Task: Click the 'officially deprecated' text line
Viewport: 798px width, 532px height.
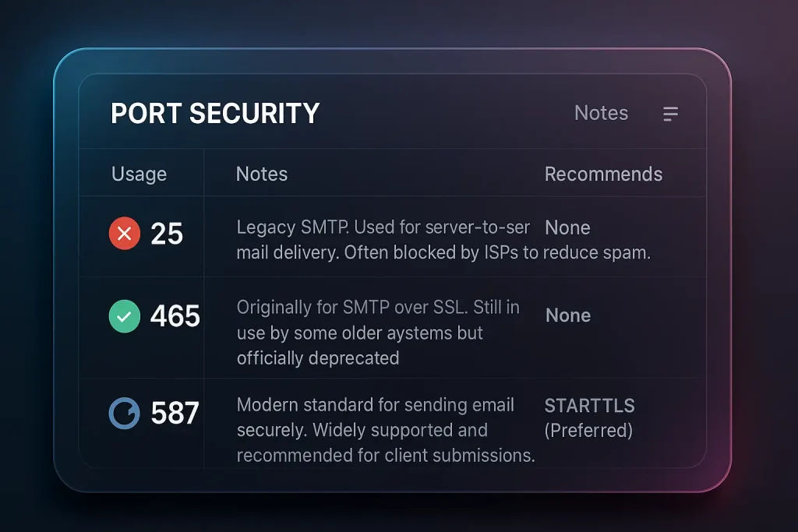Action: (x=318, y=358)
